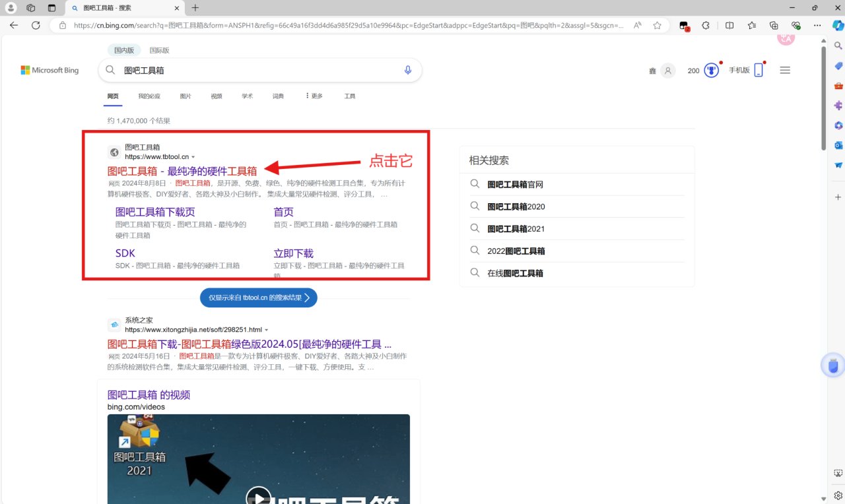Viewport: 845px width, 504px height.
Task: Customize sidebar with plus icon
Action: (x=838, y=197)
